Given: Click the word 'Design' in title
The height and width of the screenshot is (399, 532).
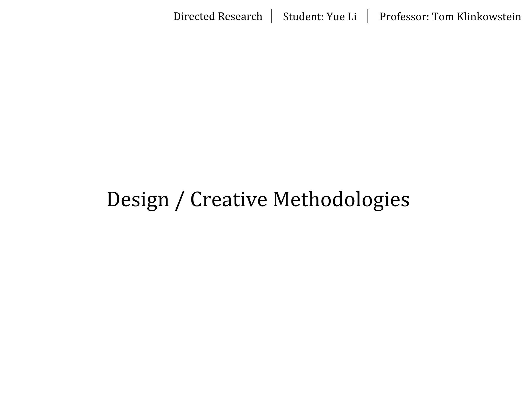Looking at the screenshot, I should click(x=138, y=199).
